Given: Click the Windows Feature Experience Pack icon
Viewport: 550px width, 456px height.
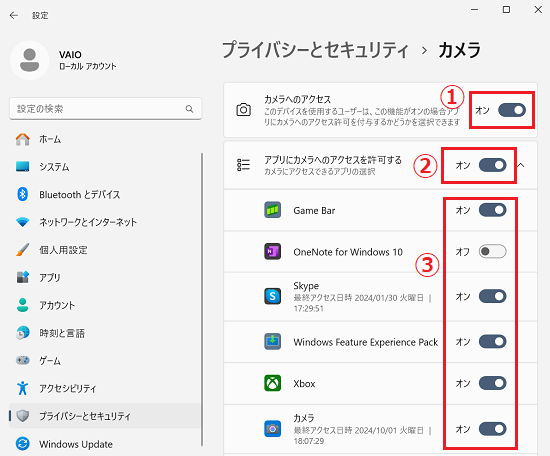Looking at the screenshot, I should point(273,341).
